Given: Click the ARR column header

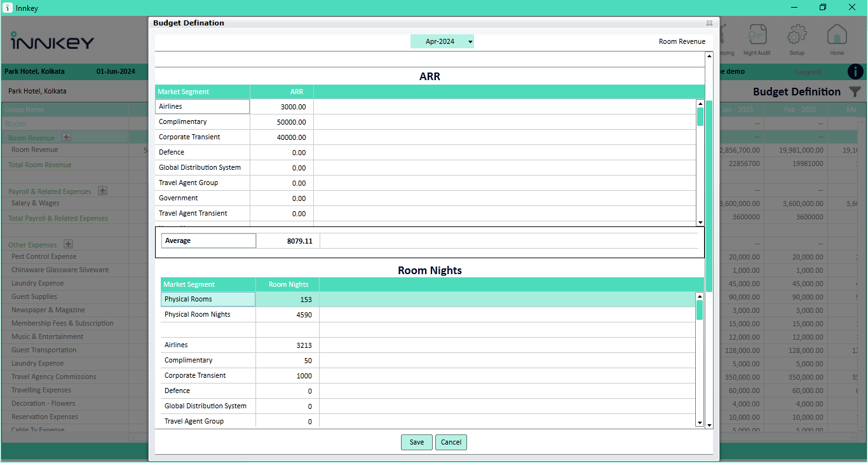Looking at the screenshot, I should pos(281,92).
